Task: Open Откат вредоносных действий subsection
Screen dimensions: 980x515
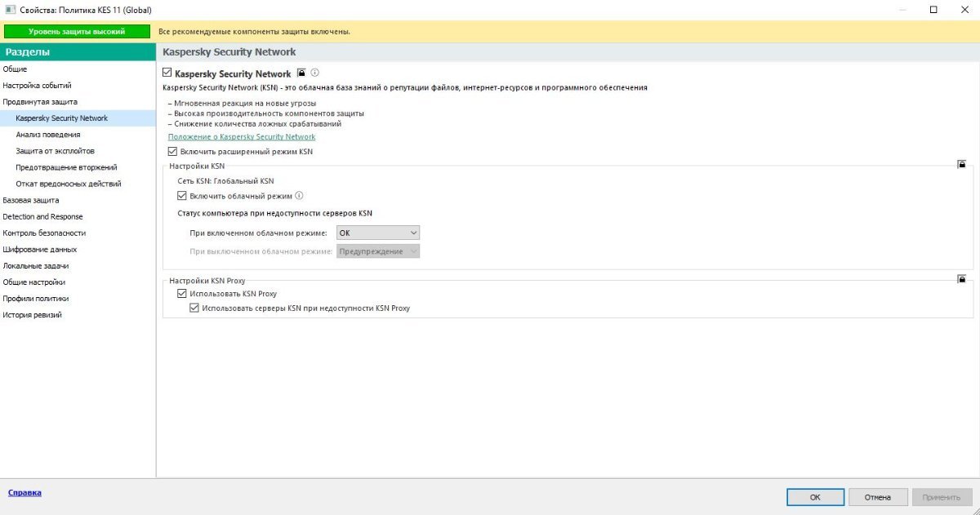Action: coord(69,184)
